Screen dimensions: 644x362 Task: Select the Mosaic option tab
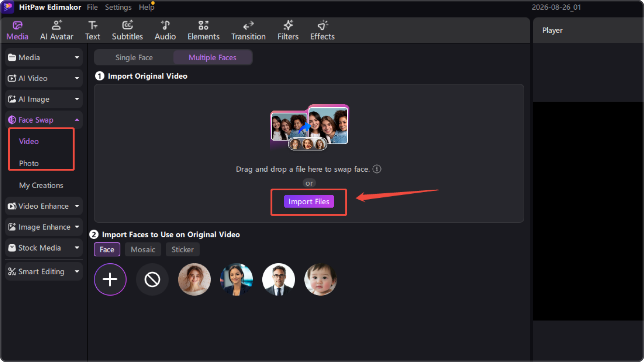[143, 250]
